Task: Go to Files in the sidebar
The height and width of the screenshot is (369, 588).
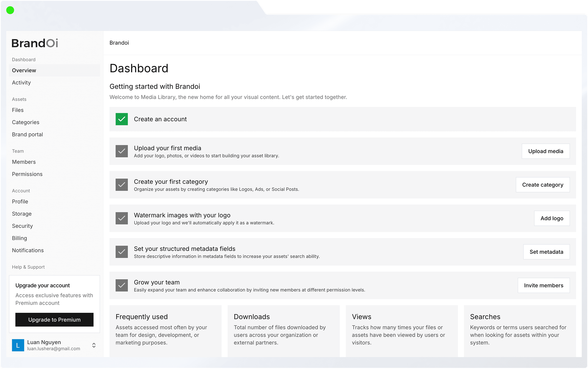Action: (18, 110)
